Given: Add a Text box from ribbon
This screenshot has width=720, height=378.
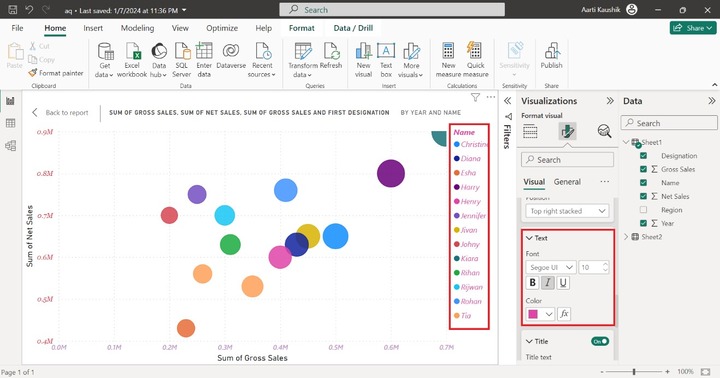Looking at the screenshot, I should 386,60.
